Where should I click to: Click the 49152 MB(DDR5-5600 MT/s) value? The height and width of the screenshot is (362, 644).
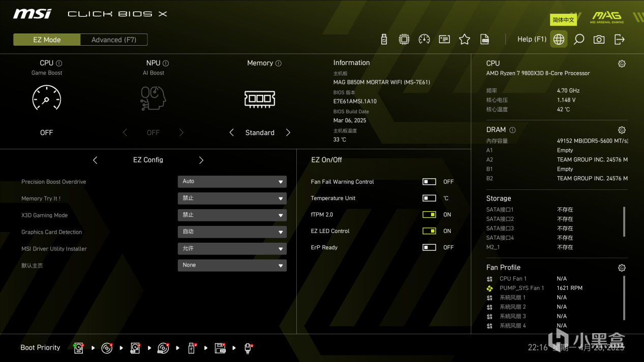click(x=592, y=141)
